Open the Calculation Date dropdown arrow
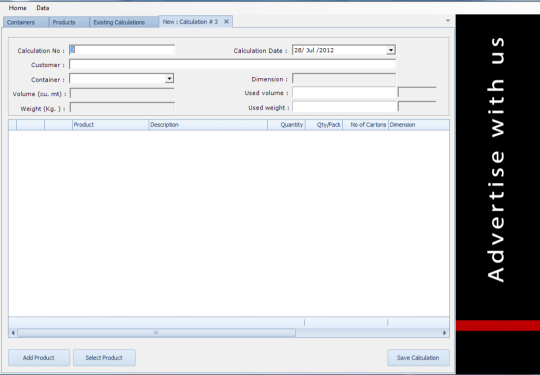Screen dimensions: 540x375 (391, 50)
